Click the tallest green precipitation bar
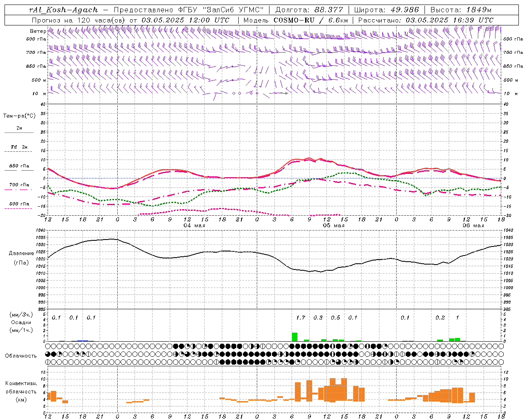This screenshot has height=420, width=525. click(x=294, y=337)
